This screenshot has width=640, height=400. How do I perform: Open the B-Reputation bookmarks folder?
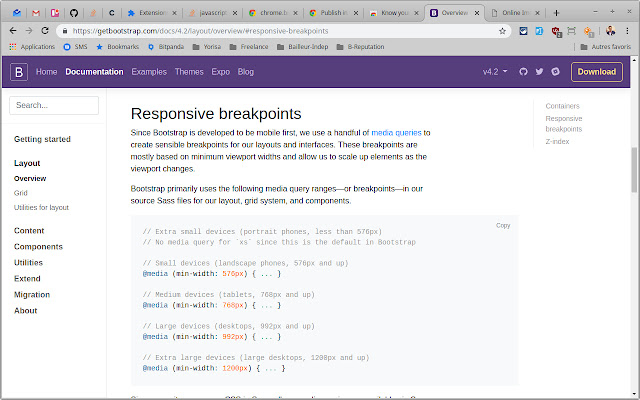360,47
